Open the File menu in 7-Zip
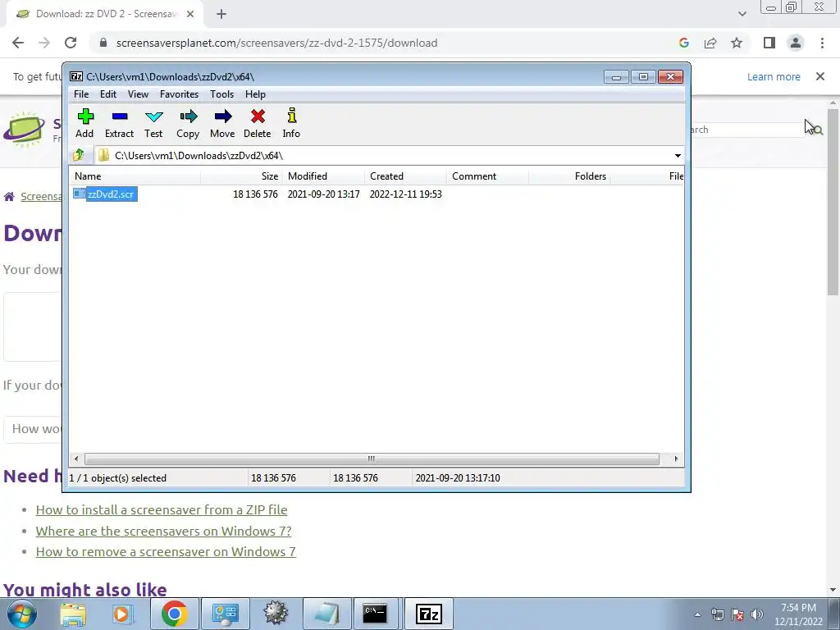This screenshot has width=840, height=630. point(81,94)
